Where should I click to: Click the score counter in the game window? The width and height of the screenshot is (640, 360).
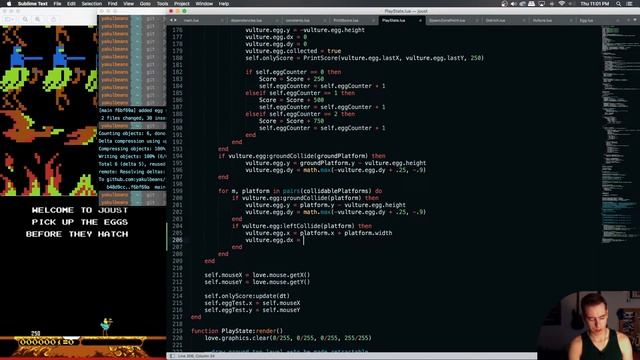47,342
